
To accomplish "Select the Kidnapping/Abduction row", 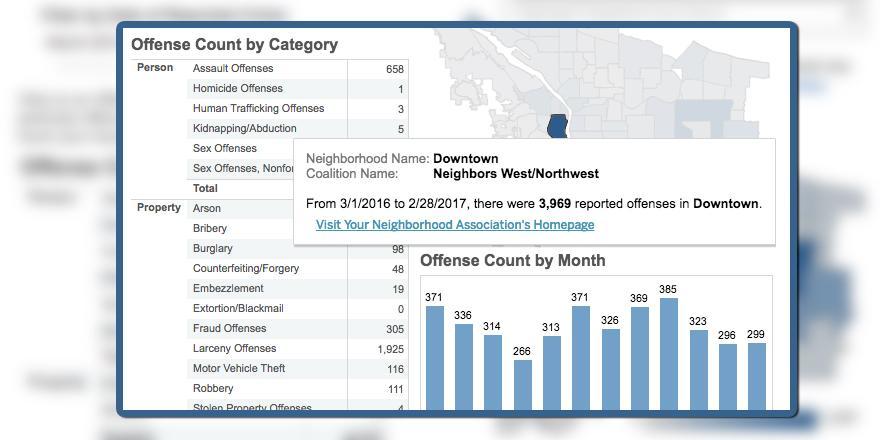I will tap(297, 129).
